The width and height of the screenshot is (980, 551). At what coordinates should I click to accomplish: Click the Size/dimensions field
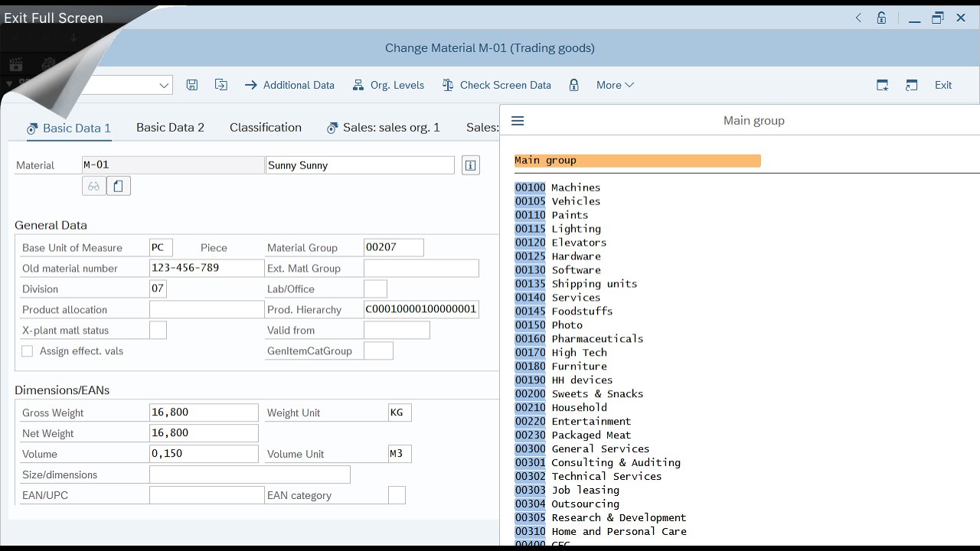(250, 474)
